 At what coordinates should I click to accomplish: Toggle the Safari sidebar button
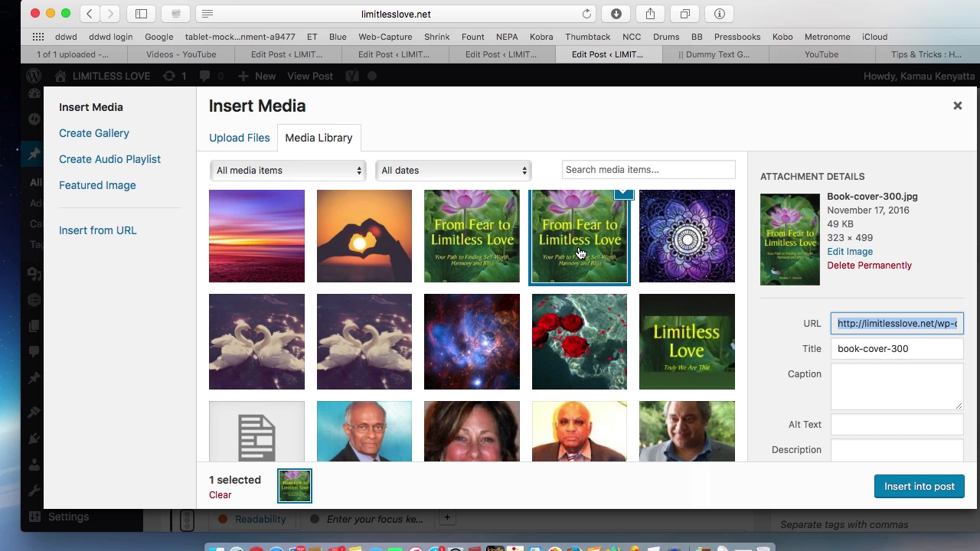tap(142, 14)
